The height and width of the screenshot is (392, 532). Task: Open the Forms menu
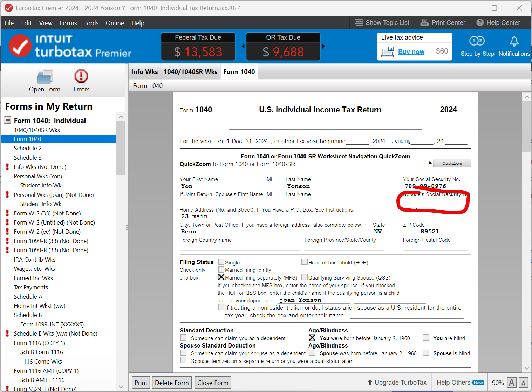click(68, 23)
